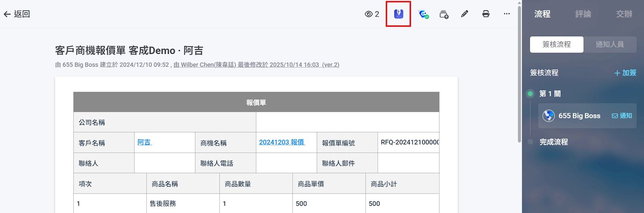Go back using the 返回 arrow
This screenshot has height=213, width=644.
coord(17,14)
